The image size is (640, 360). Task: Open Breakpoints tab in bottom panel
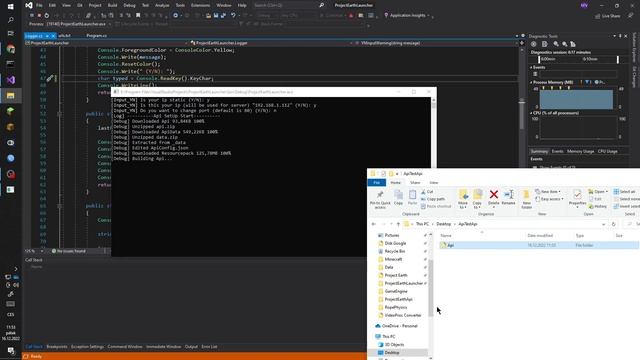[x=57, y=347]
